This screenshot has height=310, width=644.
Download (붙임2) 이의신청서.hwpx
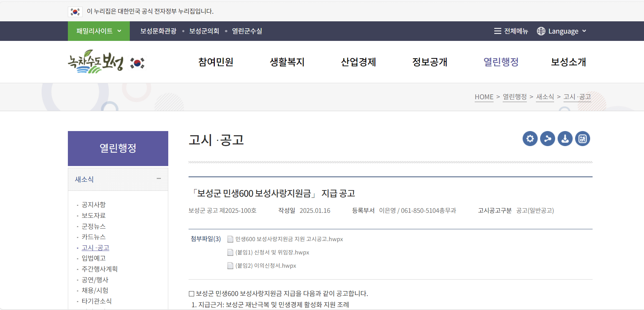[x=266, y=266]
